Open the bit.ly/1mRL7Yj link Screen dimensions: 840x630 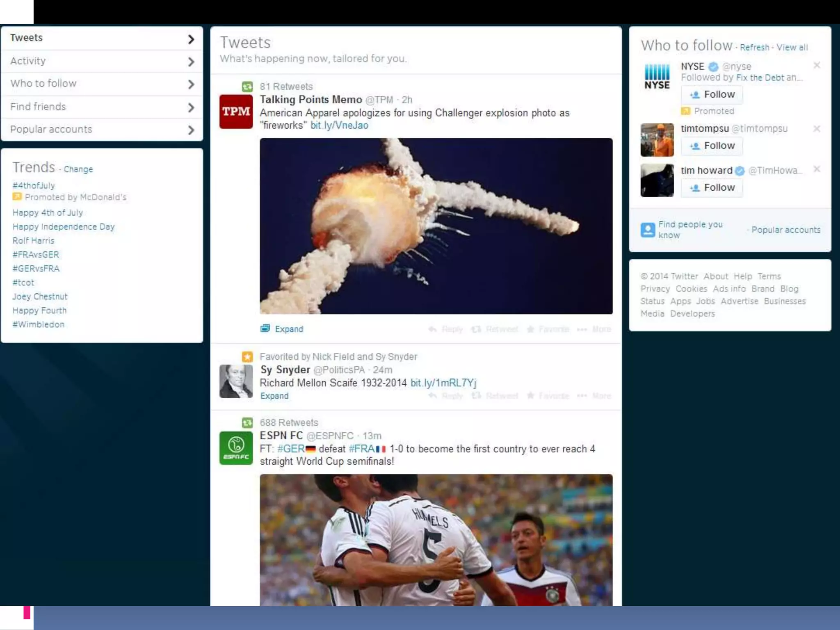(x=443, y=383)
